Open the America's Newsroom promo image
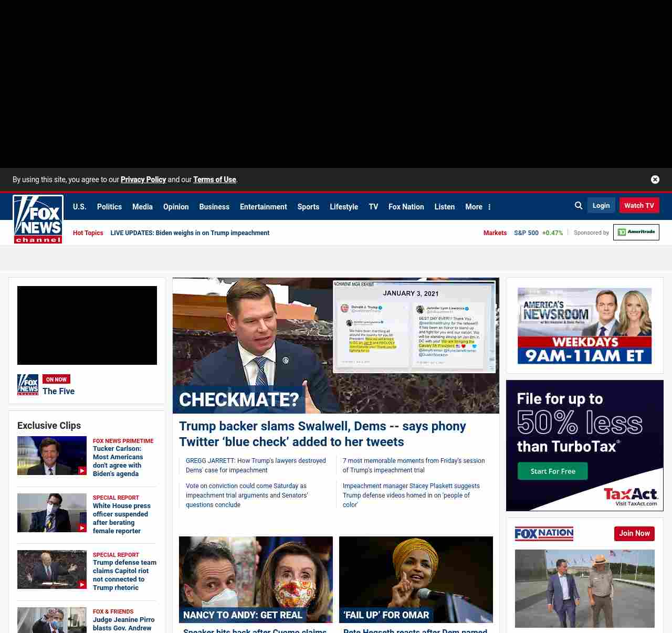 [x=584, y=325]
